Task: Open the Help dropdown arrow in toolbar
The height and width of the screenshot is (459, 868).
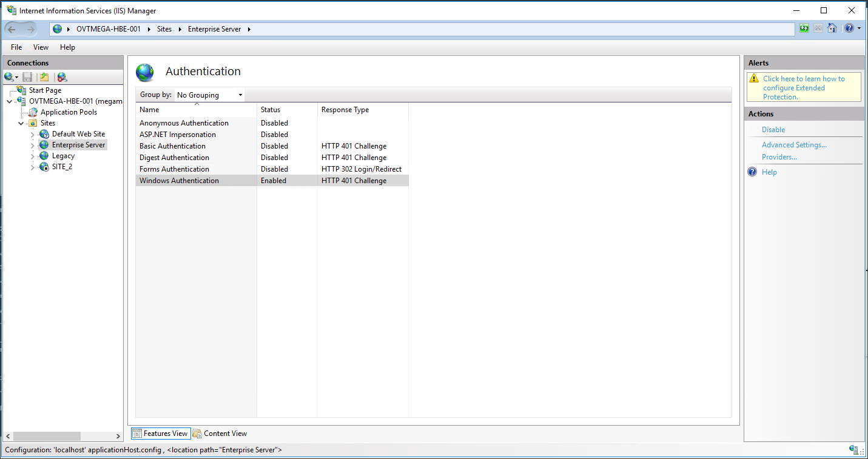Action: pyautogui.click(x=859, y=28)
